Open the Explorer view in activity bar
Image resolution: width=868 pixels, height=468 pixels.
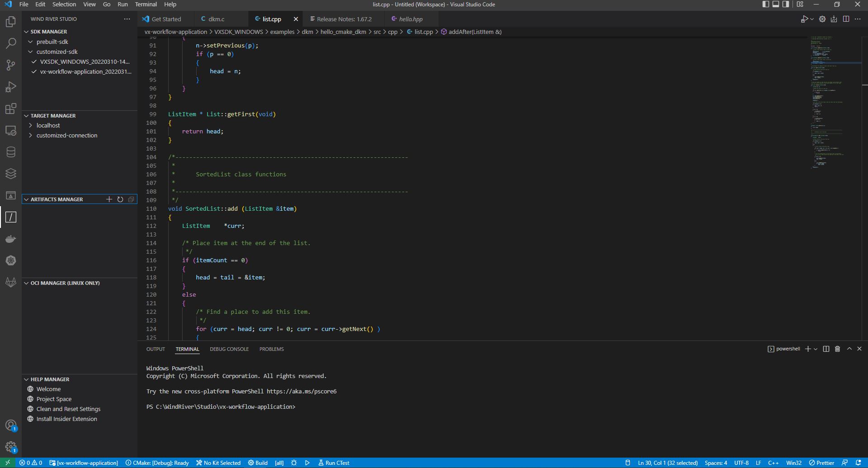(11, 22)
